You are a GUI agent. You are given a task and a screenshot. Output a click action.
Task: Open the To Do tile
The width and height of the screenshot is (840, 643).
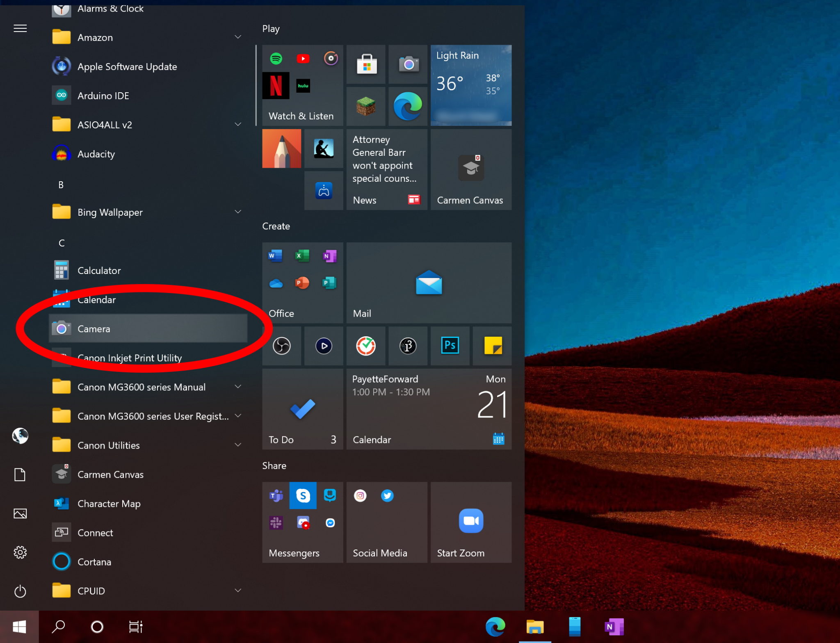pyautogui.click(x=302, y=409)
